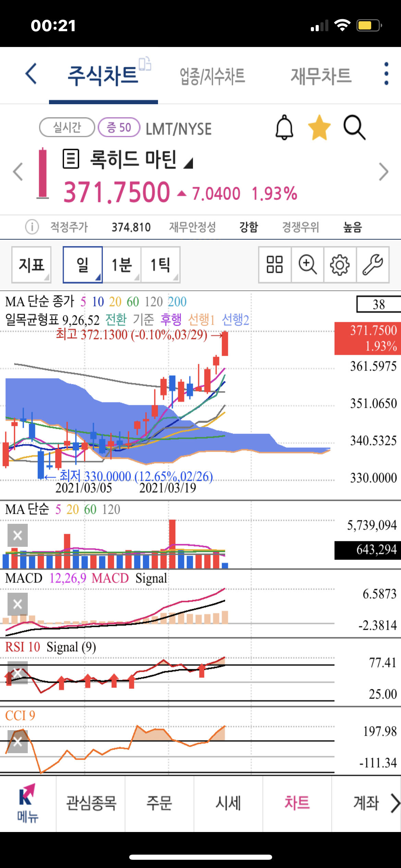Tap the 선행1 Ichimoku legend label
401x868 pixels.
coord(201,320)
